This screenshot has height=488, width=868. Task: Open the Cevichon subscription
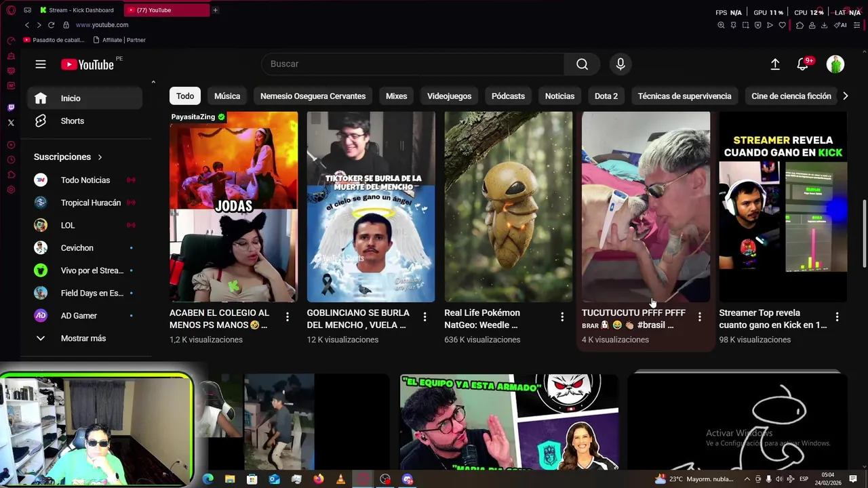(85, 248)
